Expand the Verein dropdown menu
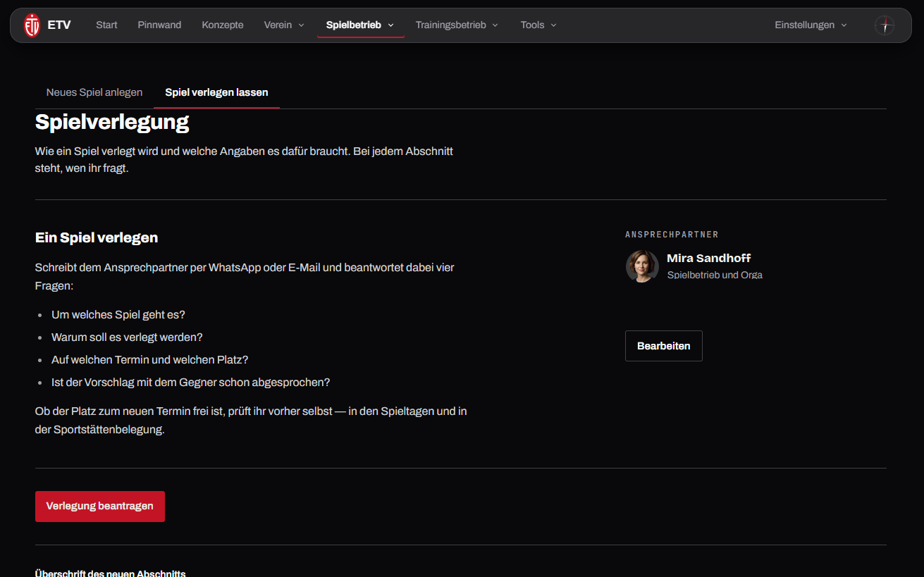Image resolution: width=924 pixels, height=577 pixels. (284, 25)
